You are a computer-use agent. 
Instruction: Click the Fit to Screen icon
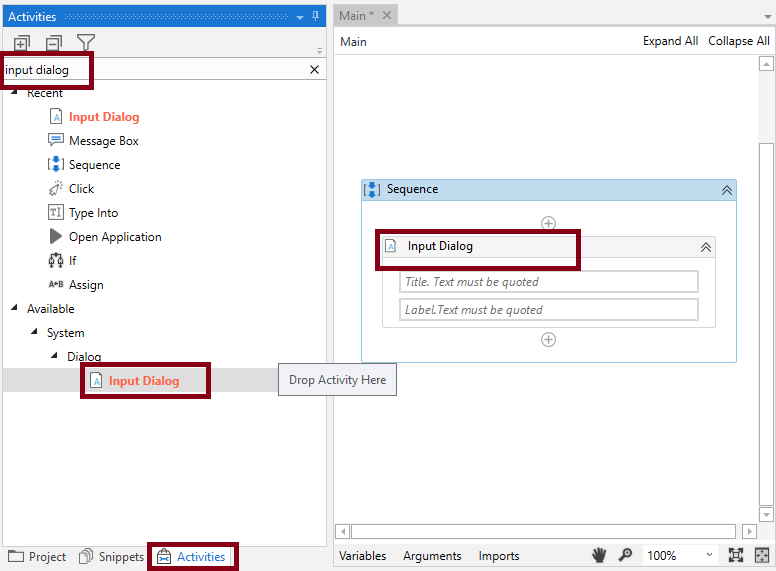tap(736, 556)
